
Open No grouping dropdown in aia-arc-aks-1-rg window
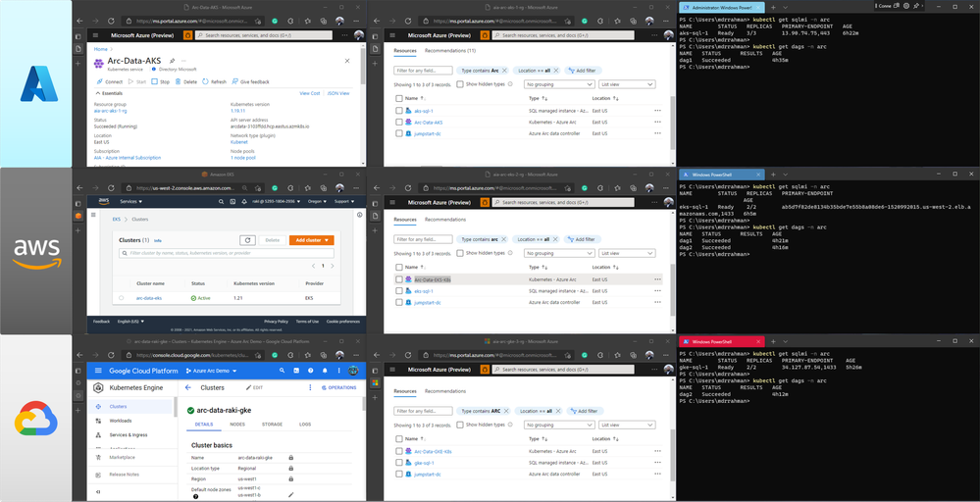(559, 84)
